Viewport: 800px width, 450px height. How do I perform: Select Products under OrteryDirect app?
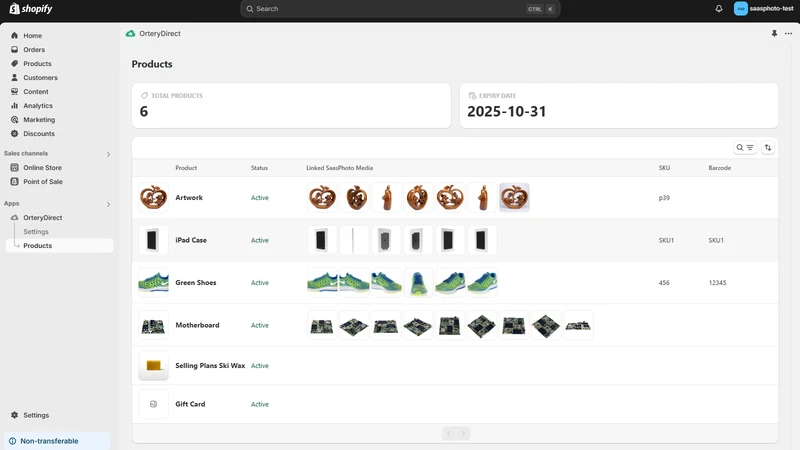59,245
